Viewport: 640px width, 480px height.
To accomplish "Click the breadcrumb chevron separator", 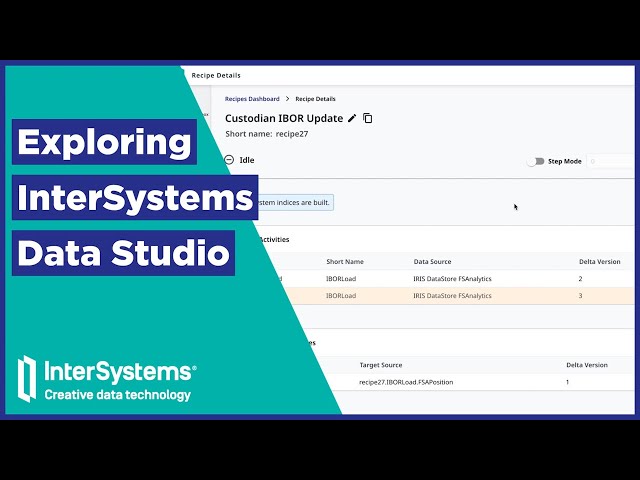I will click(x=287, y=99).
